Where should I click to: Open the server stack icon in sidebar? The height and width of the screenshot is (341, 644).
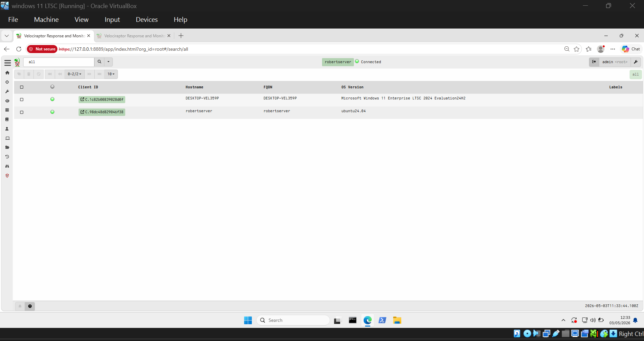point(7,110)
